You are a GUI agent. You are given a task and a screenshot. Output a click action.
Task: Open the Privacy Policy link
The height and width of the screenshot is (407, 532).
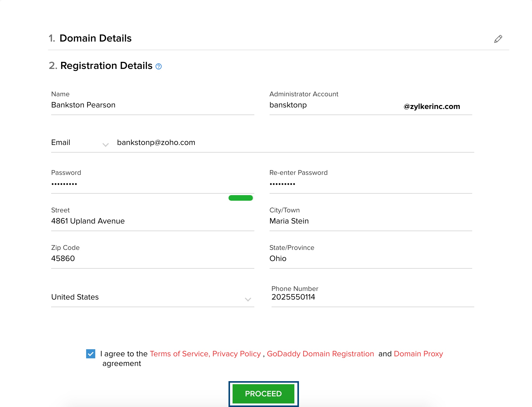[236, 354]
